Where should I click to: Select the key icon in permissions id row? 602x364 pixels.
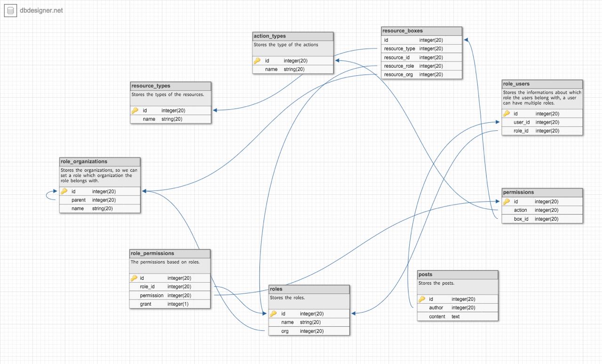507,201
